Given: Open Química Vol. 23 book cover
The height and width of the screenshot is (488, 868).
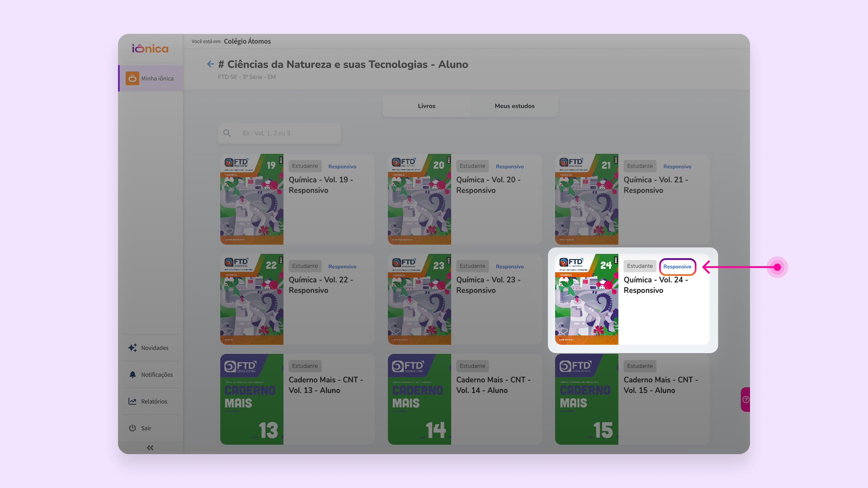Looking at the screenshot, I should tap(419, 299).
